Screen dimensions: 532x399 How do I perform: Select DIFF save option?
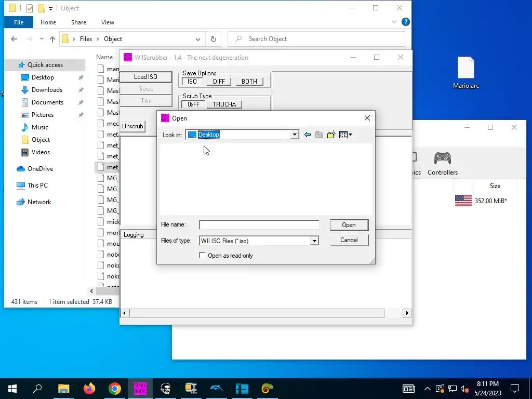(219, 82)
